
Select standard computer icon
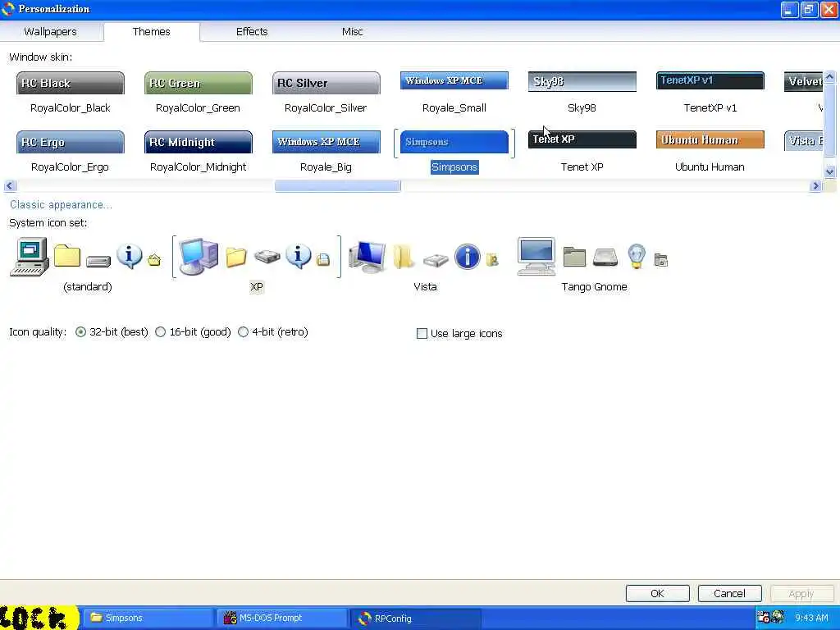pos(30,257)
